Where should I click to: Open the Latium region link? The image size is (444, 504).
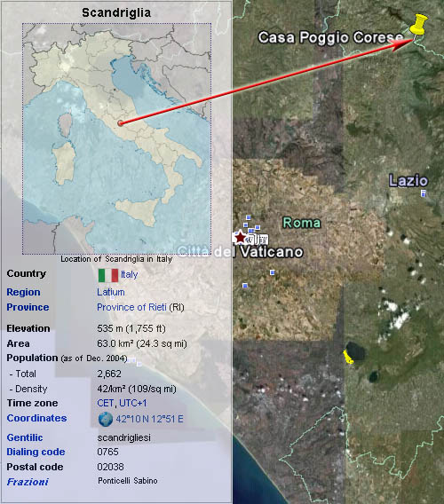coord(111,292)
